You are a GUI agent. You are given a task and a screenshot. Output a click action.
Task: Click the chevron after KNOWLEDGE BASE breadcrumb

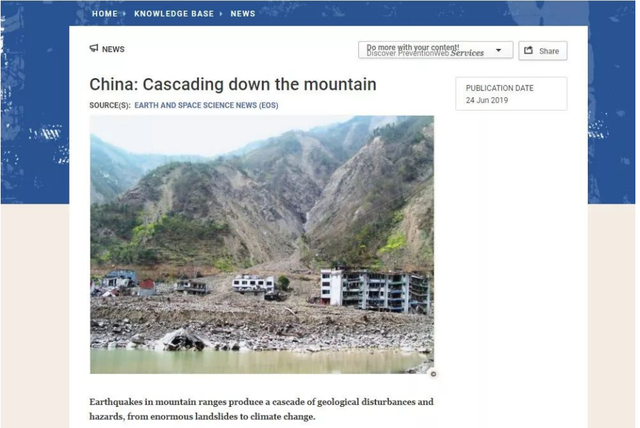[x=221, y=14]
